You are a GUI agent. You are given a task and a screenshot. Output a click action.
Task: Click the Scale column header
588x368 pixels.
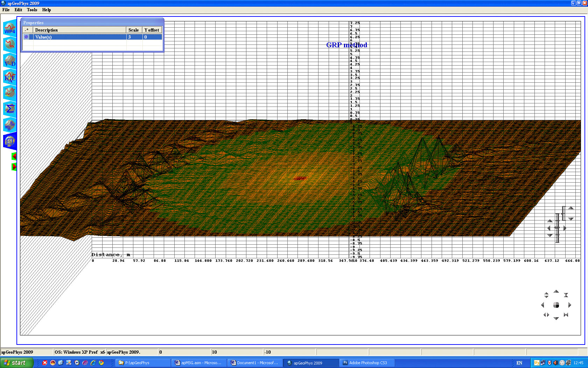(x=133, y=30)
